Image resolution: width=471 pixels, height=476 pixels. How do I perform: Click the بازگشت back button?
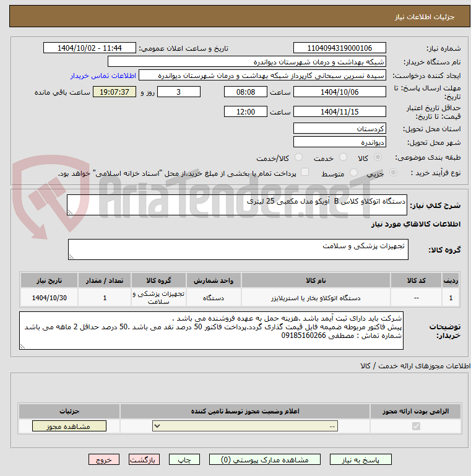click(144, 460)
